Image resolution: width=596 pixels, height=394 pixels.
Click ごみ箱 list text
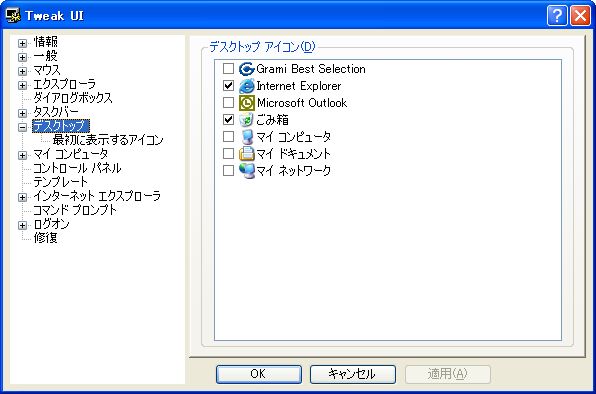point(272,120)
